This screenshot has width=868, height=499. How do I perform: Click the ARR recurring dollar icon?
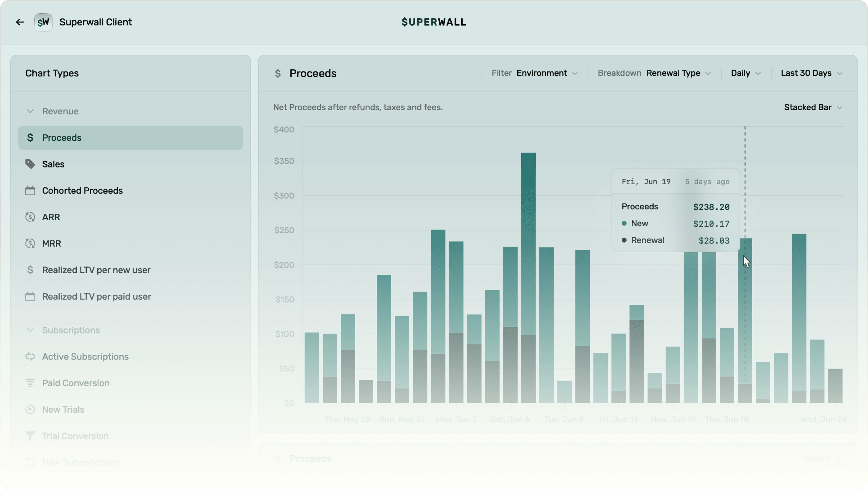(30, 217)
